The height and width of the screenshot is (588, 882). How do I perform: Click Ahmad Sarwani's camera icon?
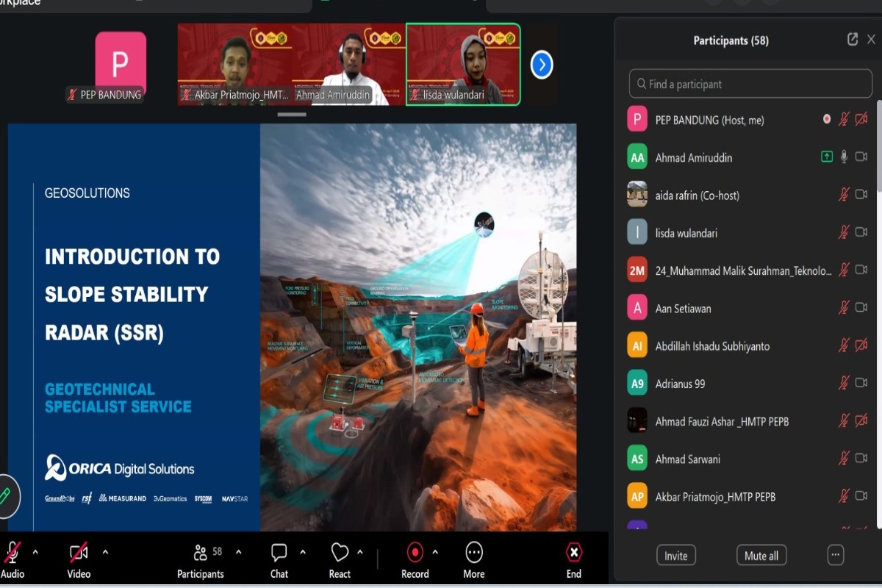point(861,459)
